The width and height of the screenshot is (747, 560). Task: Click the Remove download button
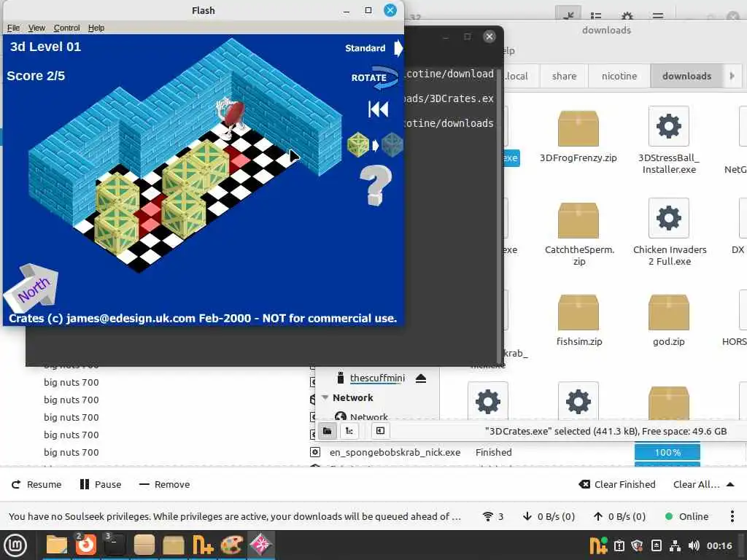164,484
